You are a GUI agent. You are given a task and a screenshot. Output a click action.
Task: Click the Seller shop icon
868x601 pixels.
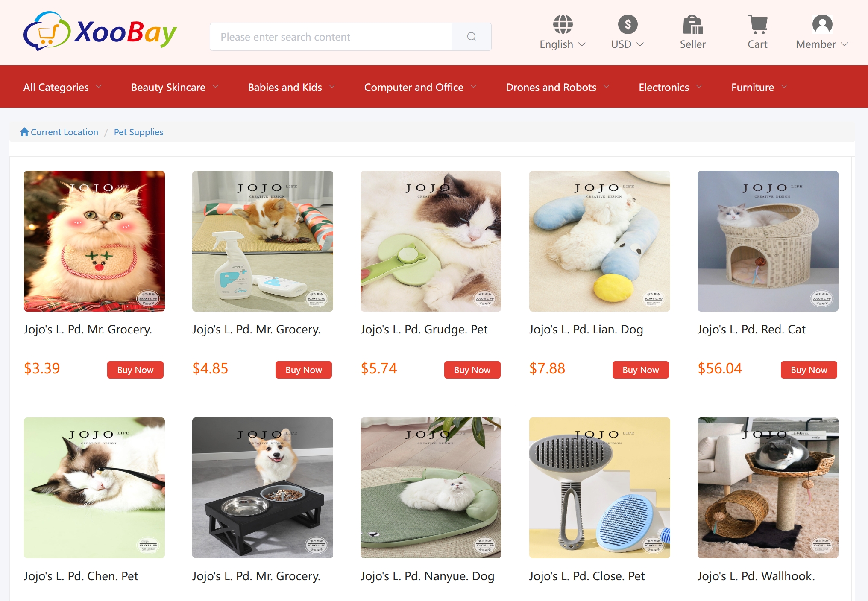(x=692, y=24)
